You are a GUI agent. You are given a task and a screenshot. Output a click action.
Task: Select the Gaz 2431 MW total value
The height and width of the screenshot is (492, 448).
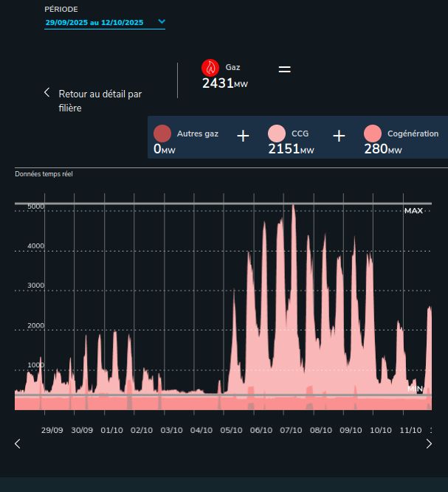pos(225,83)
